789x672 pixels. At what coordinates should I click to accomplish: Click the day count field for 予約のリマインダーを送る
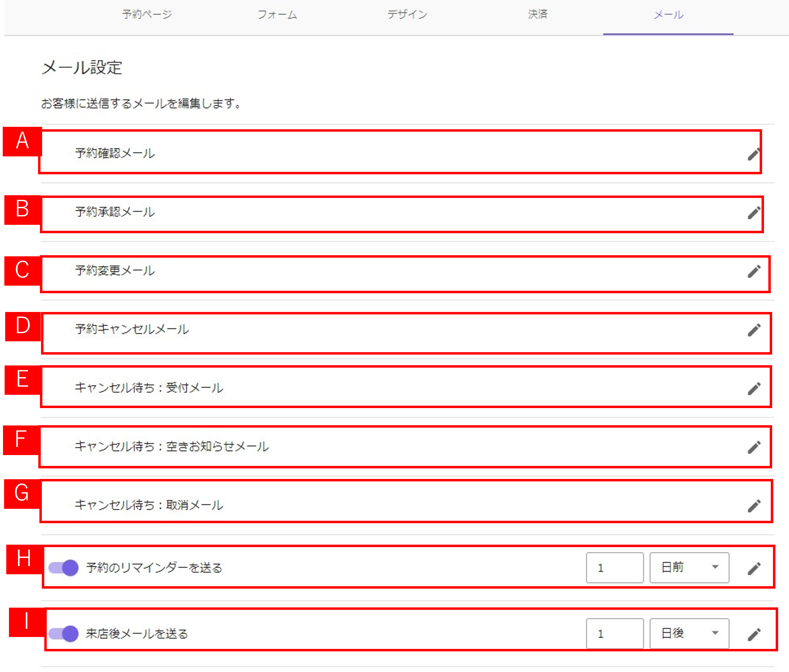(x=615, y=567)
